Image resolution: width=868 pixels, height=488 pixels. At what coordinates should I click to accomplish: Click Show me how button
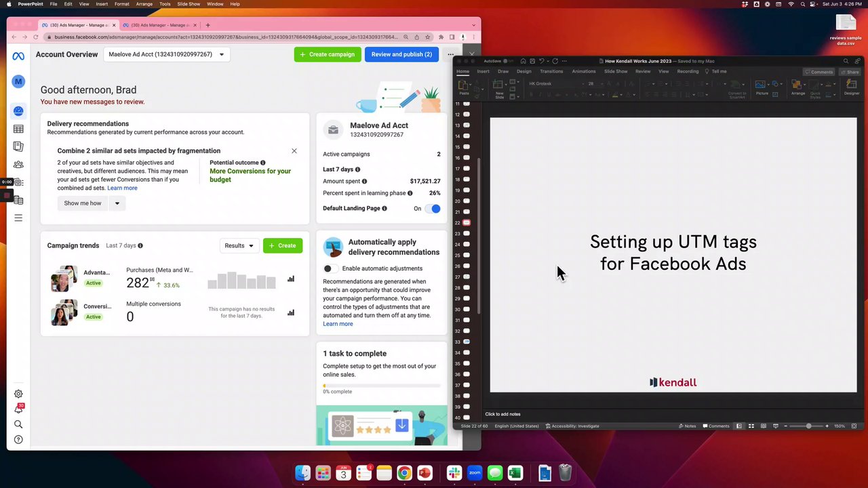tap(83, 203)
